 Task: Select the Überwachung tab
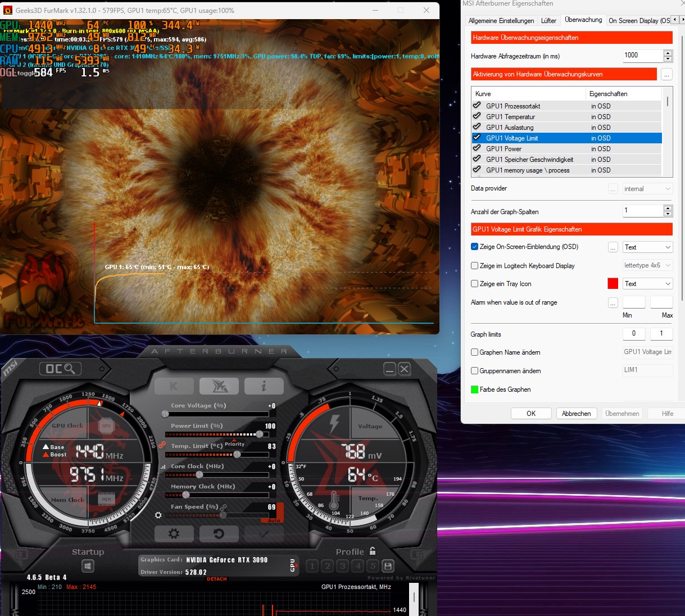(x=583, y=20)
